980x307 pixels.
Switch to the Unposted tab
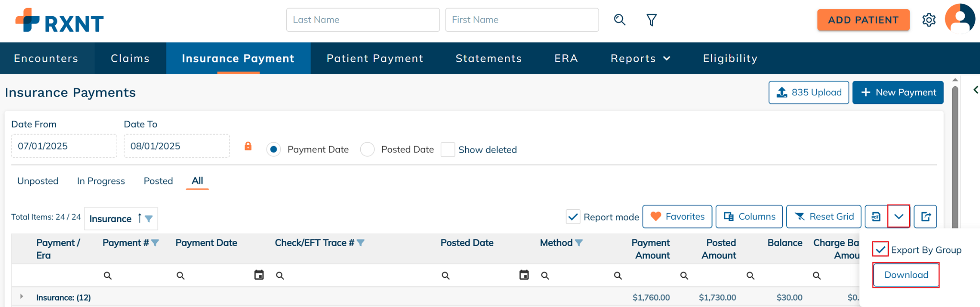coord(38,181)
